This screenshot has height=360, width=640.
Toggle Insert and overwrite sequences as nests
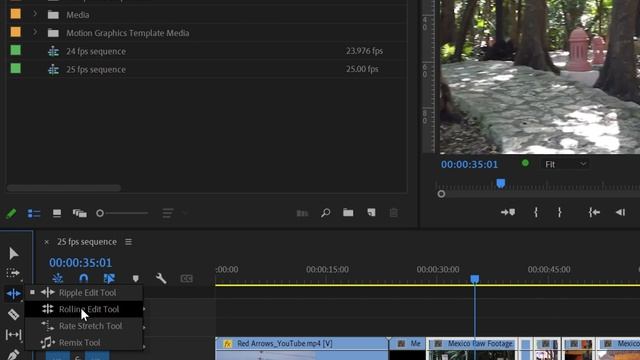tap(58, 278)
